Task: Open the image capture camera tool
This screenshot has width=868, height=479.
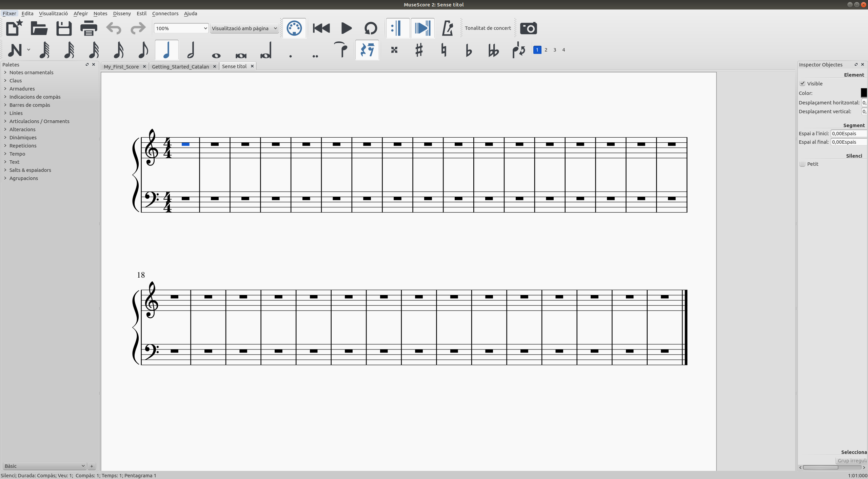Action: (x=528, y=28)
